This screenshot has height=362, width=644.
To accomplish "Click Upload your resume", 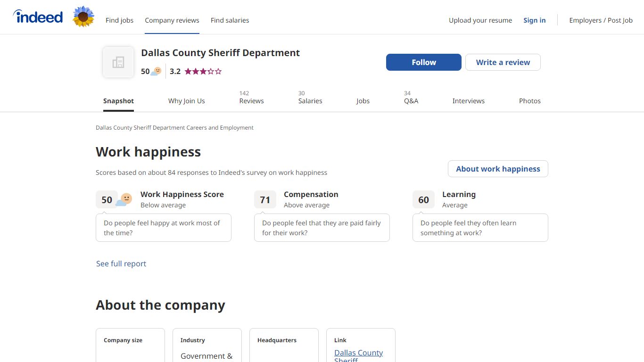I will pos(480,20).
